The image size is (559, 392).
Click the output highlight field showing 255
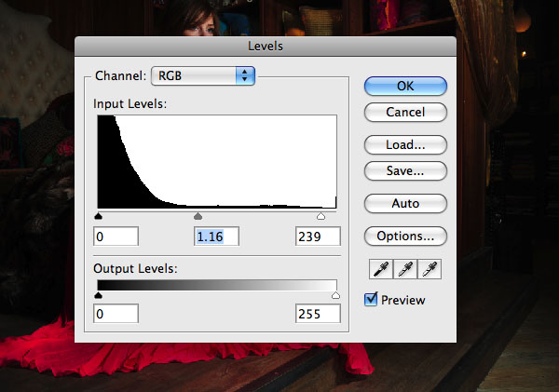[x=318, y=314]
